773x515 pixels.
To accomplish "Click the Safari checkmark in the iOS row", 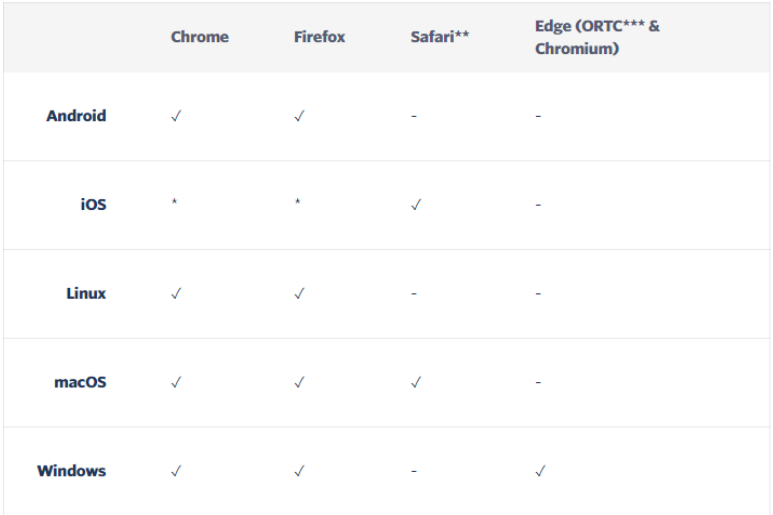I will pyautogui.click(x=416, y=205).
